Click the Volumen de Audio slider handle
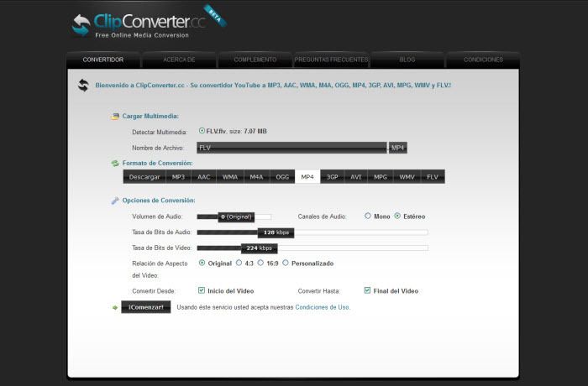This screenshot has height=386, width=588. 236,217
